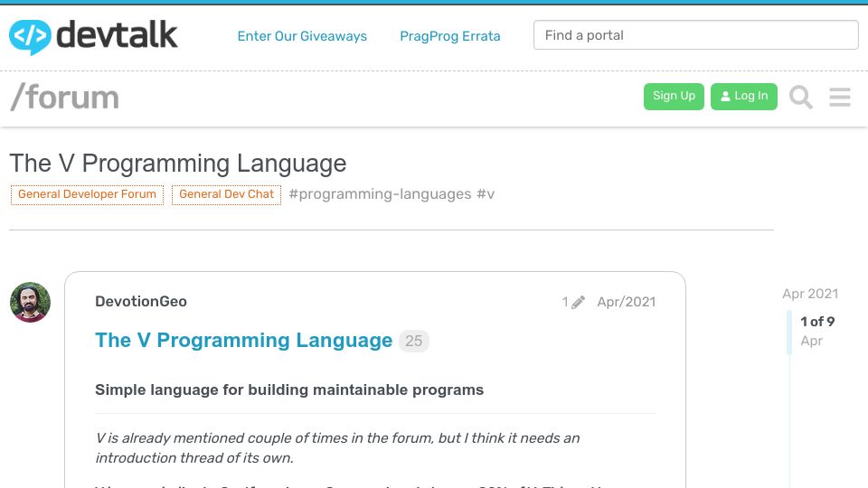Select the #programming-languages tag
Viewport: 868px width, 488px height.
[380, 194]
